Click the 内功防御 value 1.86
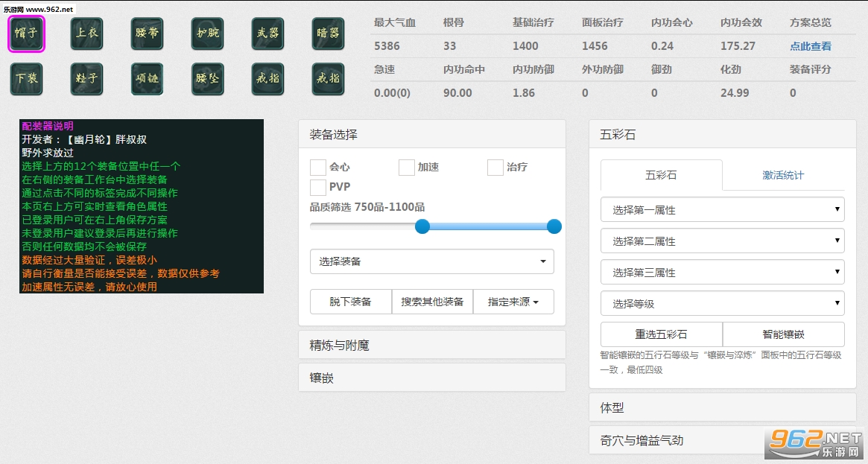This screenshot has height=464, width=868. pos(524,93)
